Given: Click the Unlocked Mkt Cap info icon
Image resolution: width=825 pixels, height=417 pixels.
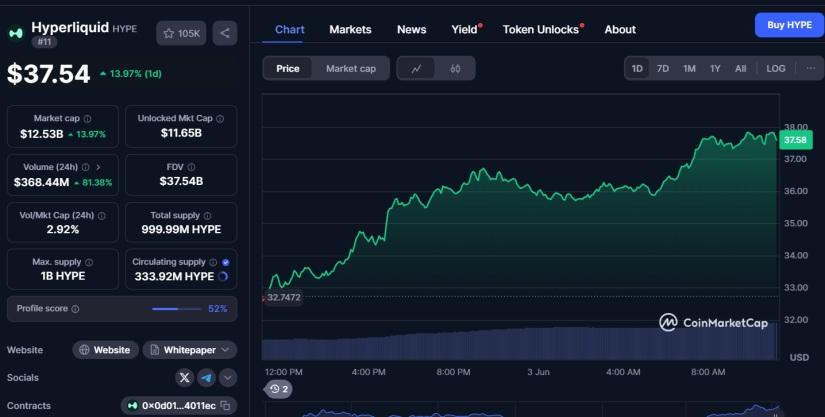Looking at the screenshot, I should click(220, 119).
